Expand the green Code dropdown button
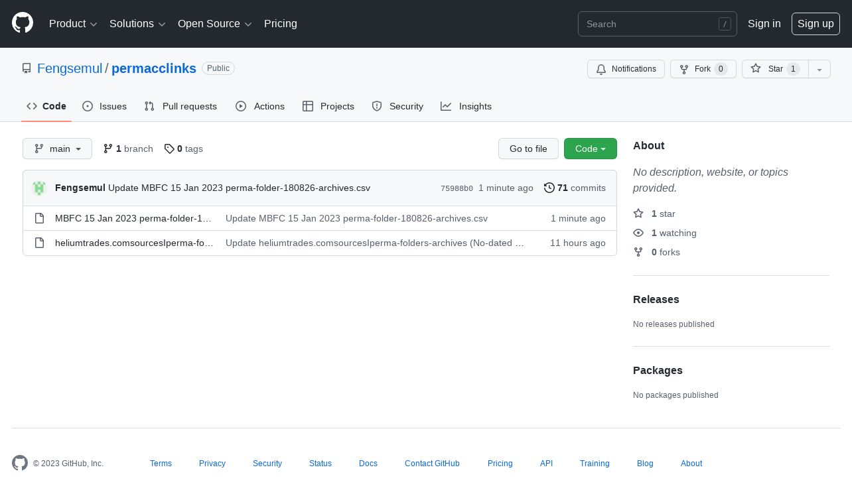The height and width of the screenshot is (504, 852). [x=590, y=149]
